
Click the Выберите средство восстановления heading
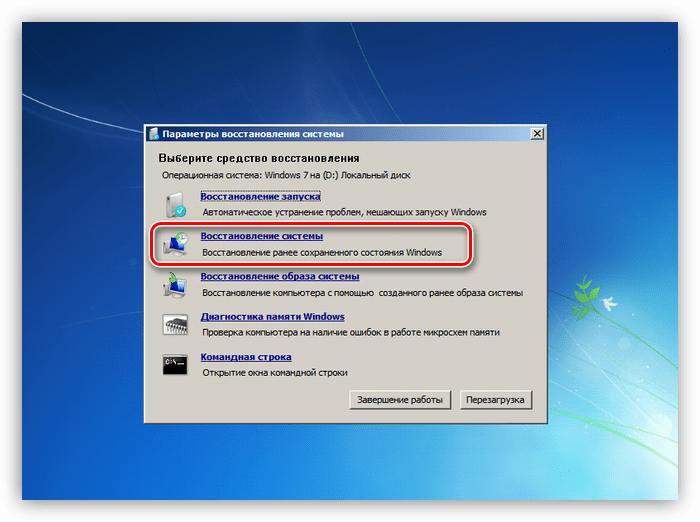pyautogui.click(x=259, y=158)
